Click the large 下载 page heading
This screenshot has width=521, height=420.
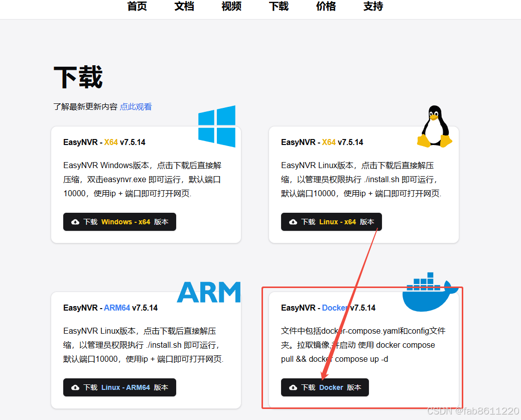(78, 77)
